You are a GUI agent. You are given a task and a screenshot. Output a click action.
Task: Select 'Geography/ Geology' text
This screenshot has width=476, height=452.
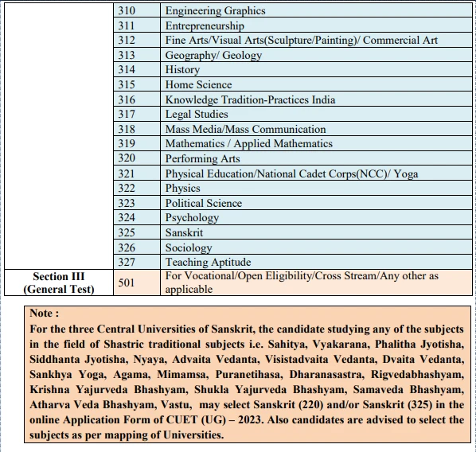point(213,55)
